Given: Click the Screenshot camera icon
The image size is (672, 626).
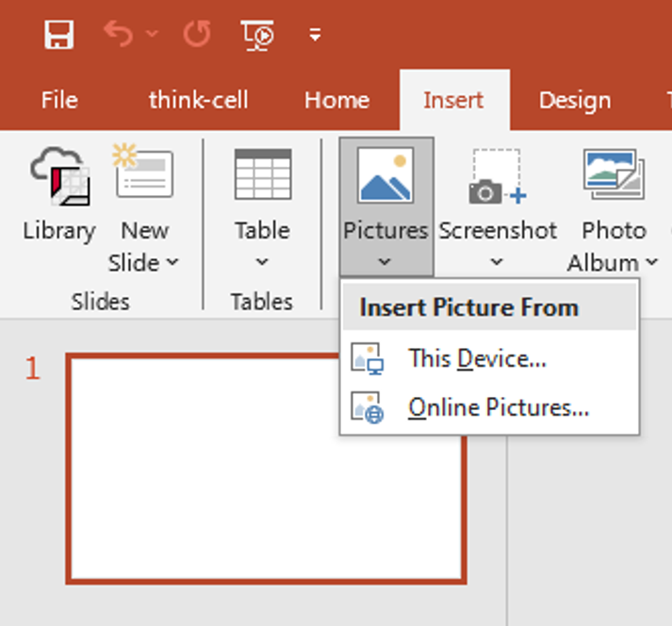Looking at the screenshot, I should 498,176.
